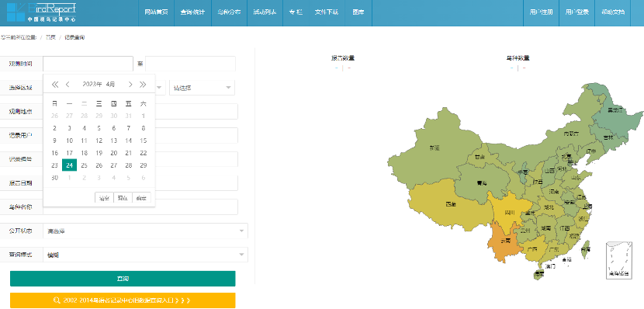Select April 19 in the calendar
The image size is (644, 309).
point(99,153)
